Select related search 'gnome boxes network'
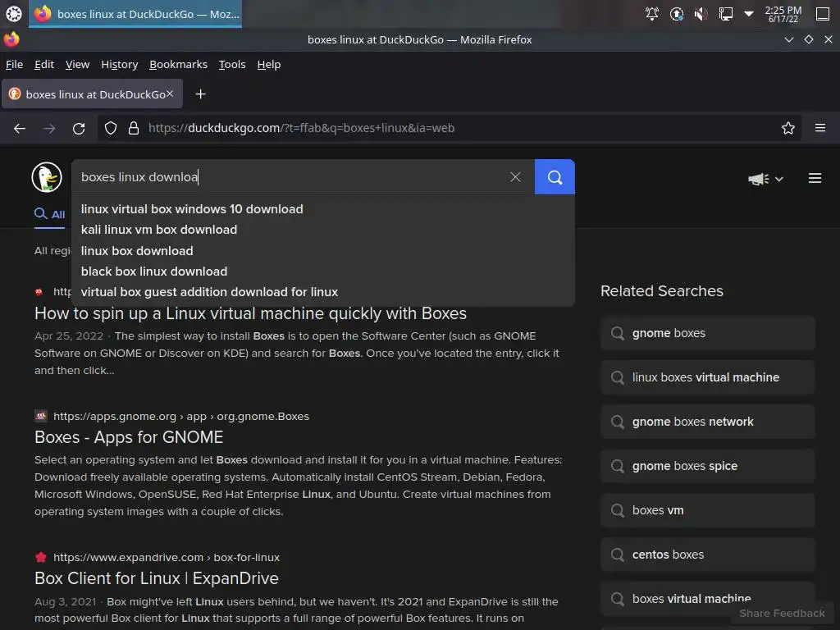840x630 pixels. (708, 422)
